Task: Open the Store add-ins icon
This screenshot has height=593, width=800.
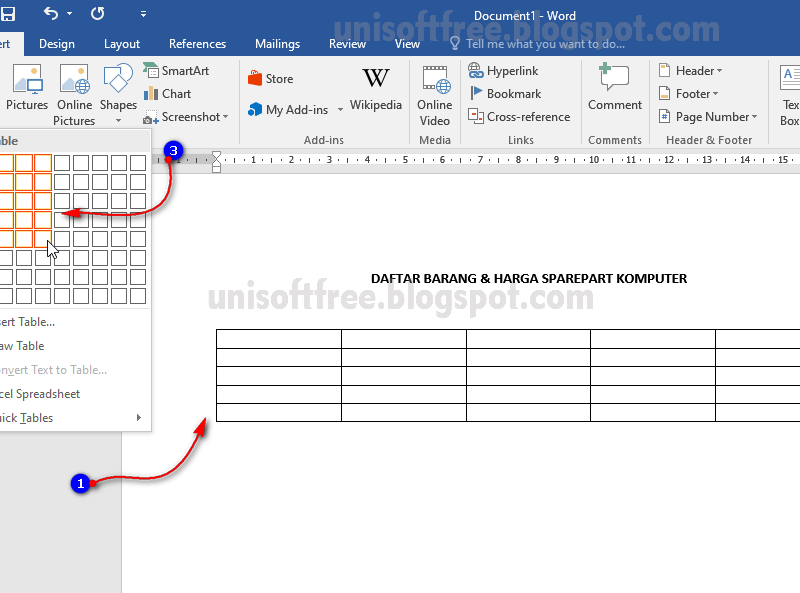Action: click(x=255, y=79)
